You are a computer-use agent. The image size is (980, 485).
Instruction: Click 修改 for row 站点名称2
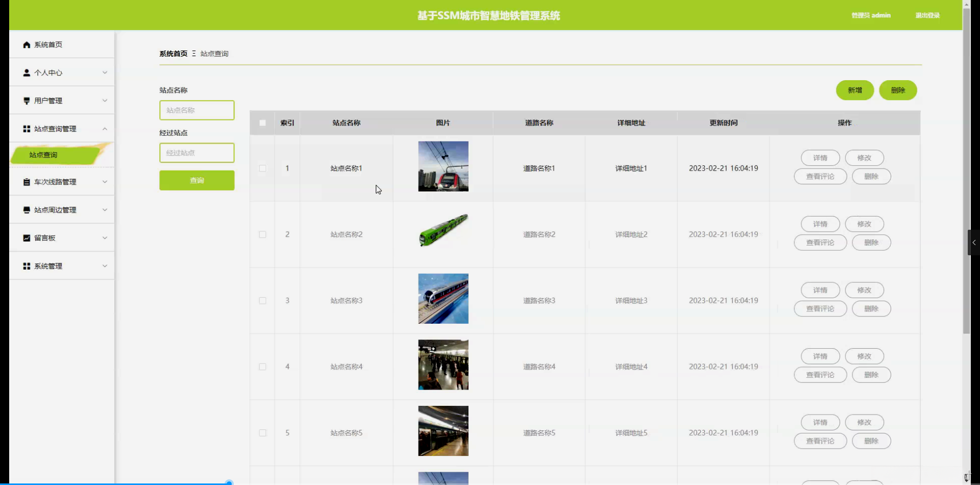[x=864, y=224]
